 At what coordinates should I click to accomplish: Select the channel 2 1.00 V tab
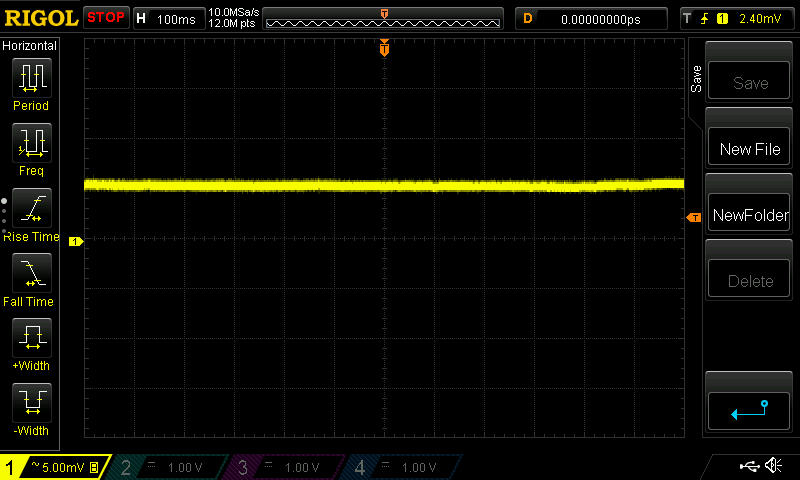pos(168,467)
